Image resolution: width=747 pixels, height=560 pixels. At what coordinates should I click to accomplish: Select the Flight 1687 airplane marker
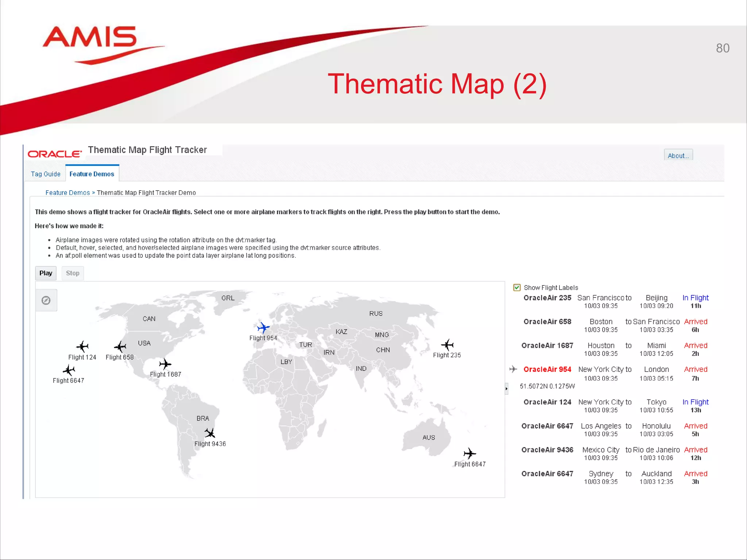coord(165,364)
